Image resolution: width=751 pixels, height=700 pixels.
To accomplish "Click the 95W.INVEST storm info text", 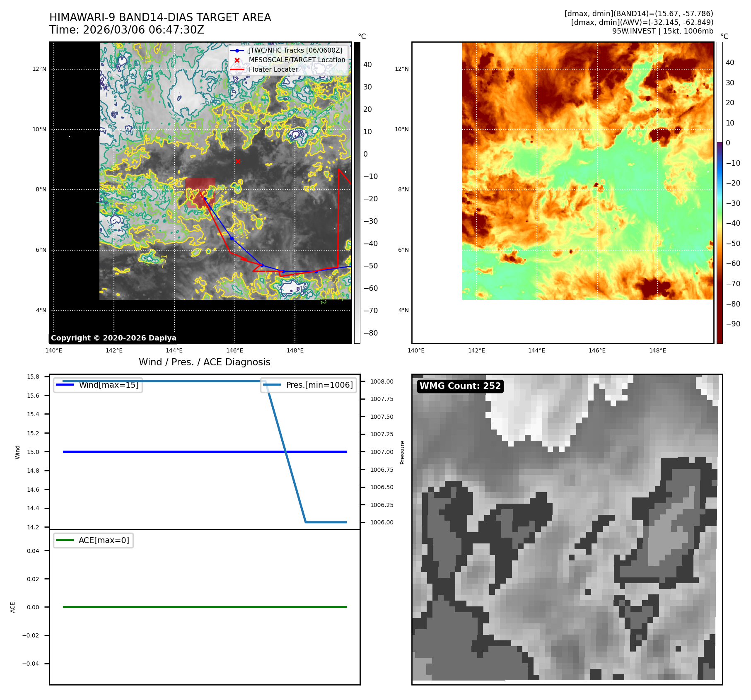I will point(662,31).
